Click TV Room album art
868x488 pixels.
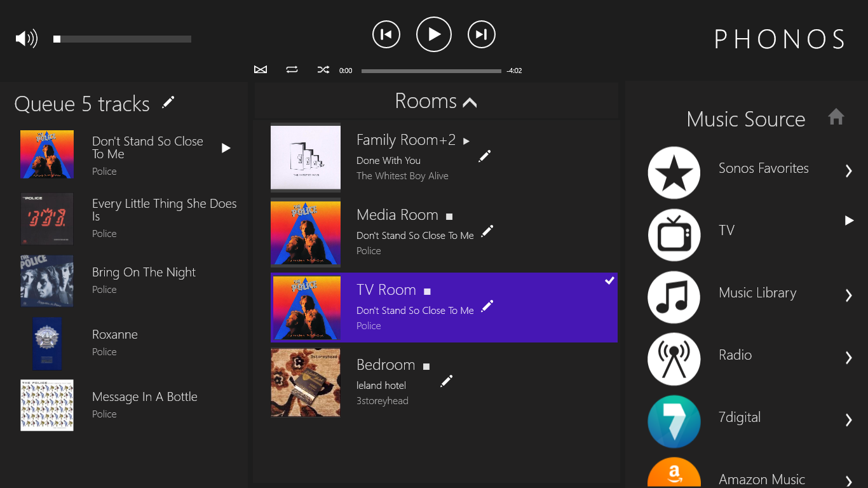306,308
